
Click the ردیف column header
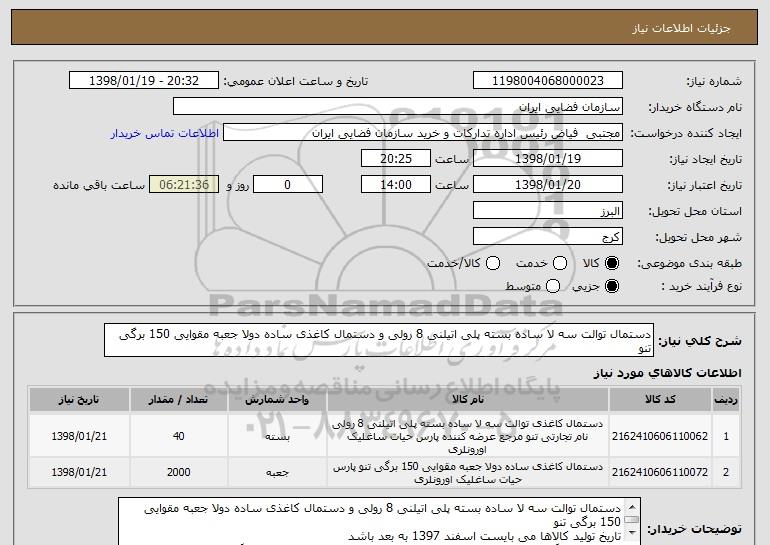point(726,400)
